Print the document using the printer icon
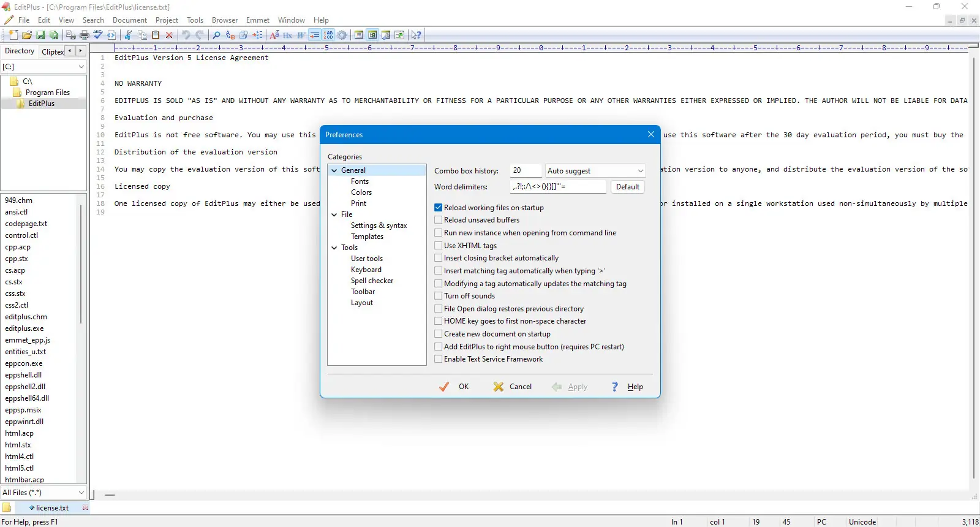The height and width of the screenshot is (527, 980). [85, 35]
